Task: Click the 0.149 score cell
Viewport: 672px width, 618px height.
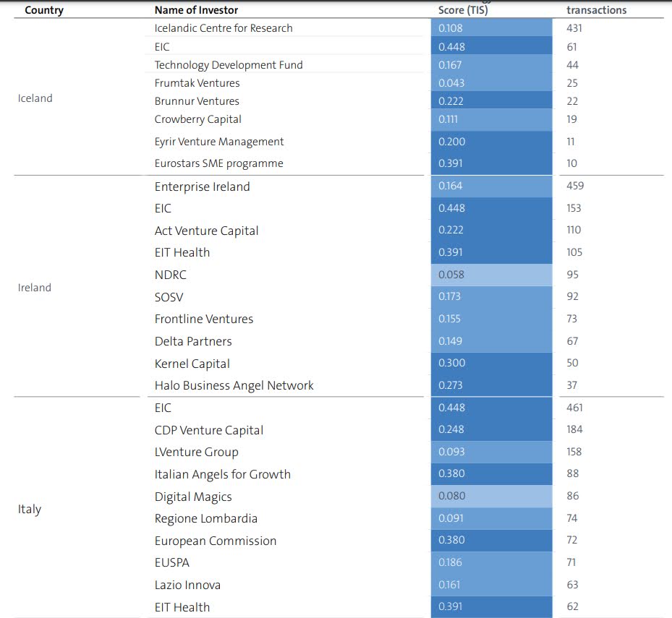Action: pos(492,341)
